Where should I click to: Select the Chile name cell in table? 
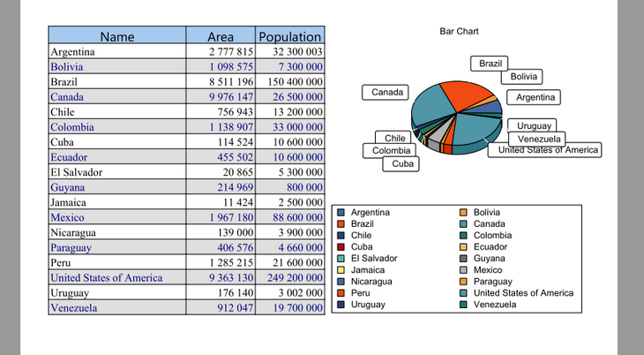(117, 112)
